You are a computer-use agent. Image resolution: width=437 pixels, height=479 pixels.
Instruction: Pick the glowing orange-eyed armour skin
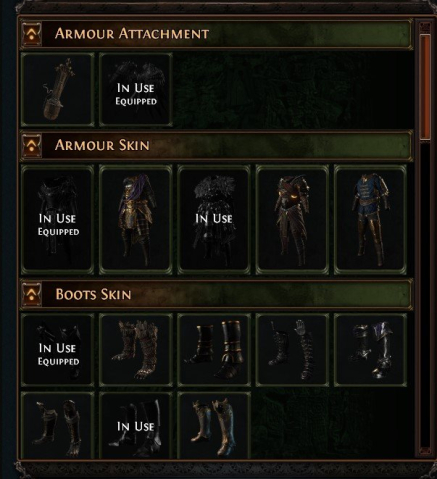[x=292, y=219]
